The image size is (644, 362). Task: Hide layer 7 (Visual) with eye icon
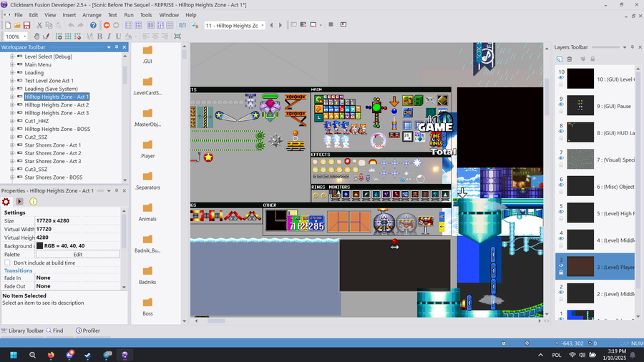point(561,158)
